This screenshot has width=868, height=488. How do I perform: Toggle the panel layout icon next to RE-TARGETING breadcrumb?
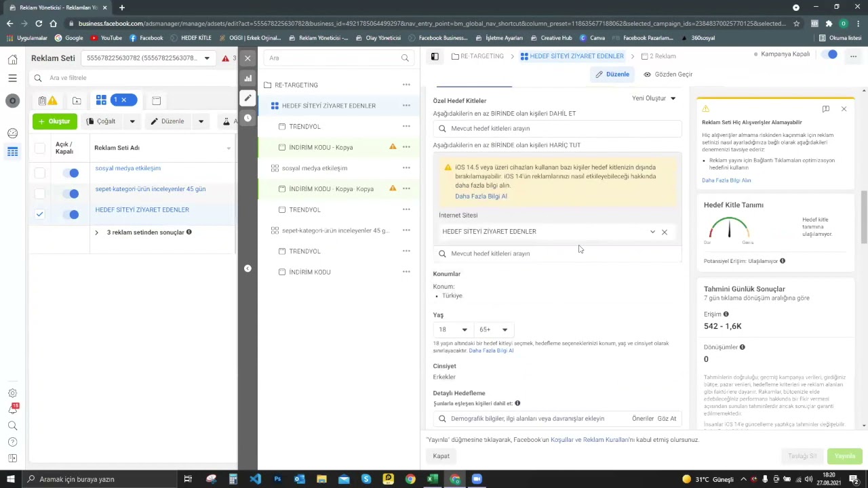[x=435, y=56]
